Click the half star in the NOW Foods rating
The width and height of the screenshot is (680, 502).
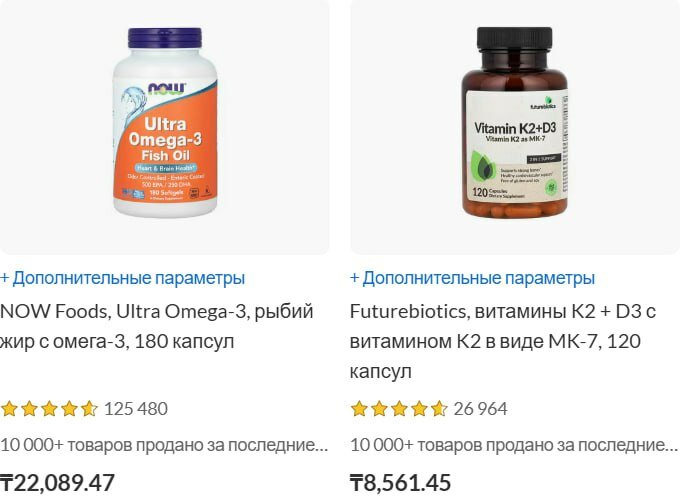pyautogui.click(x=89, y=409)
